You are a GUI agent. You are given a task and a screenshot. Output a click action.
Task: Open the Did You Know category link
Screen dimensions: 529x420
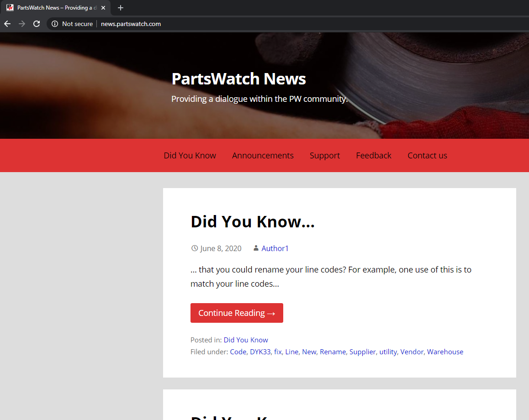coord(246,340)
